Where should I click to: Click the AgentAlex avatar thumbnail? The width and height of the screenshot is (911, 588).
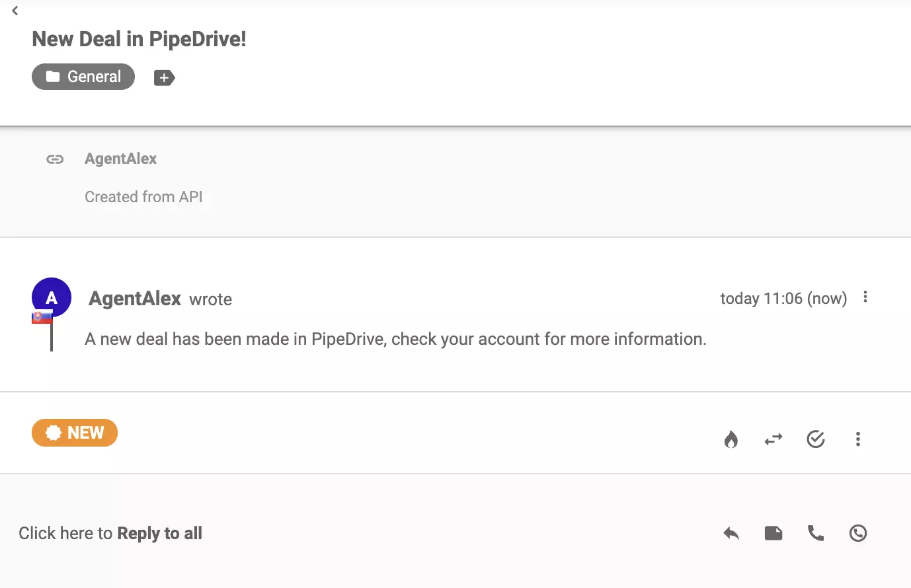click(51, 297)
